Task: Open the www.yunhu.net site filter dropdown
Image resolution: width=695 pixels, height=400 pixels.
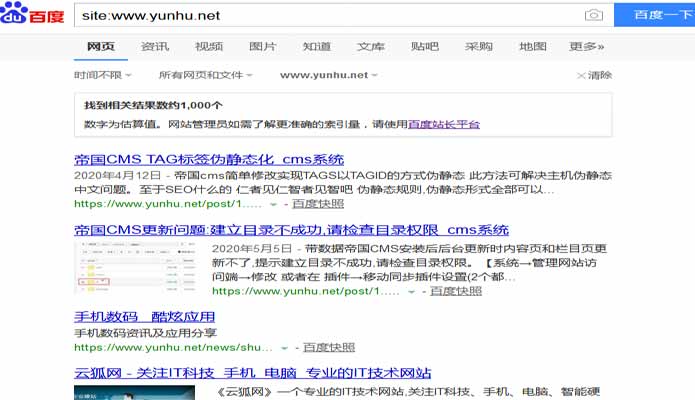Action: [328, 75]
